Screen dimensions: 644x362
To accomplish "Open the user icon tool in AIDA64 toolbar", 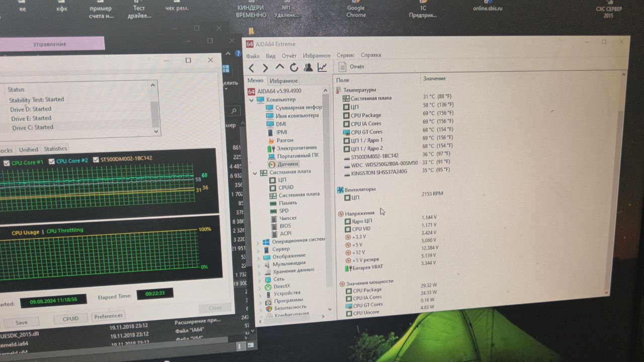I will point(308,67).
